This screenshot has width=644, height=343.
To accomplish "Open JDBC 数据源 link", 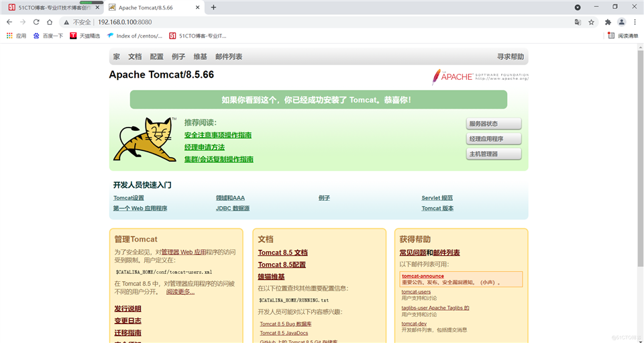I will coord(233,208).
